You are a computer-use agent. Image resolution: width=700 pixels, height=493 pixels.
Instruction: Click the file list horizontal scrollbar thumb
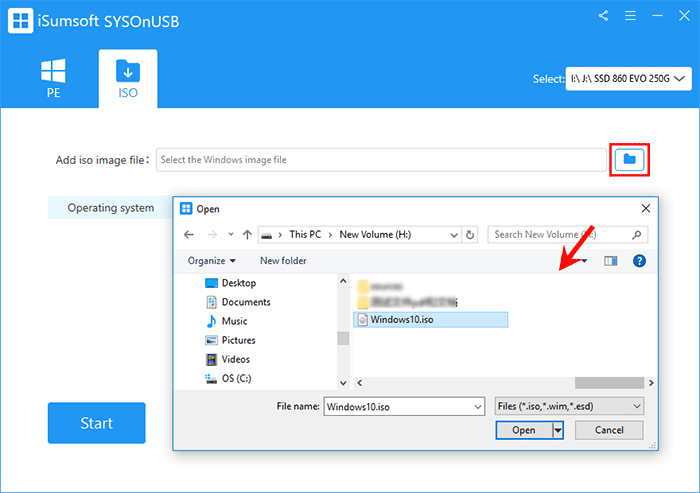(609, 383)
